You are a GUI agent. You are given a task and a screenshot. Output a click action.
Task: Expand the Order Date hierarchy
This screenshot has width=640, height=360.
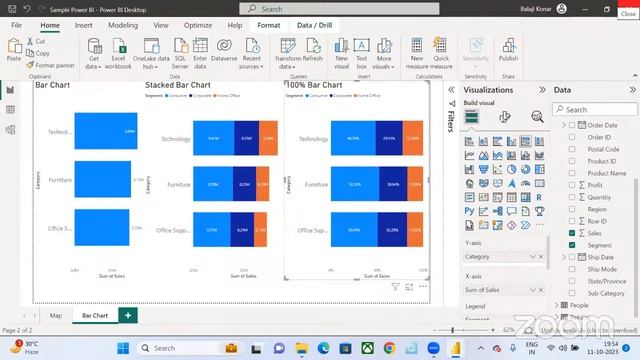(x=564, y=125)
